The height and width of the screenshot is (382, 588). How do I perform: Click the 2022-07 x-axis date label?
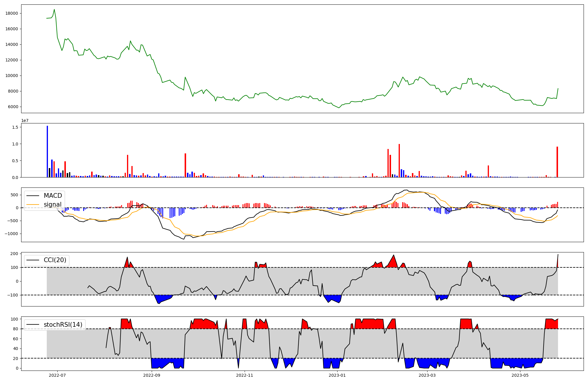point(57,375)
